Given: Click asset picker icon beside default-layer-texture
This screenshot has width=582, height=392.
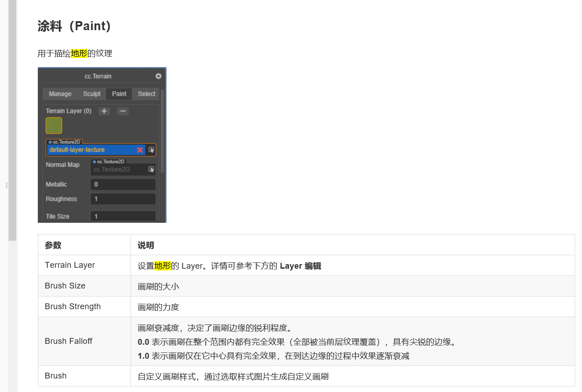Looking at the screenshot, I should 151,150.
